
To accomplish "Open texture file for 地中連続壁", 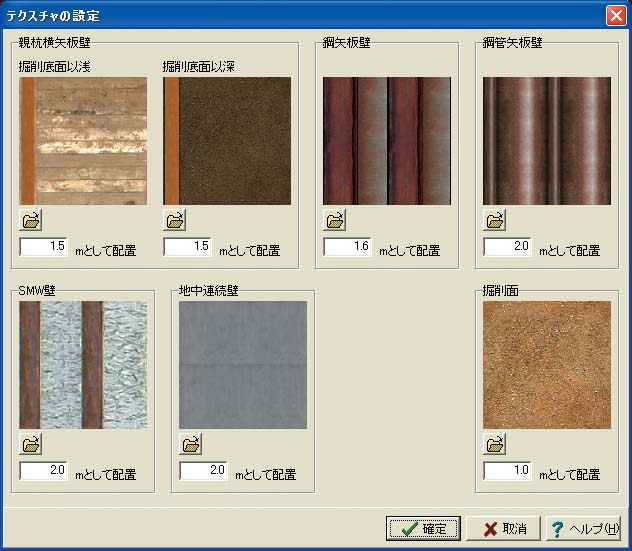I will [191, 444].
